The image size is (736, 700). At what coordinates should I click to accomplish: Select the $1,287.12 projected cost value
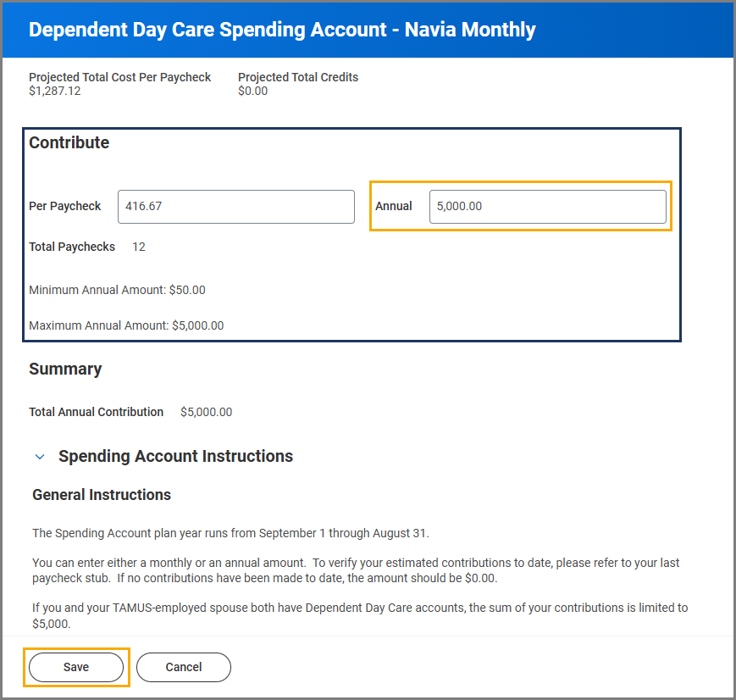[55, 91]
